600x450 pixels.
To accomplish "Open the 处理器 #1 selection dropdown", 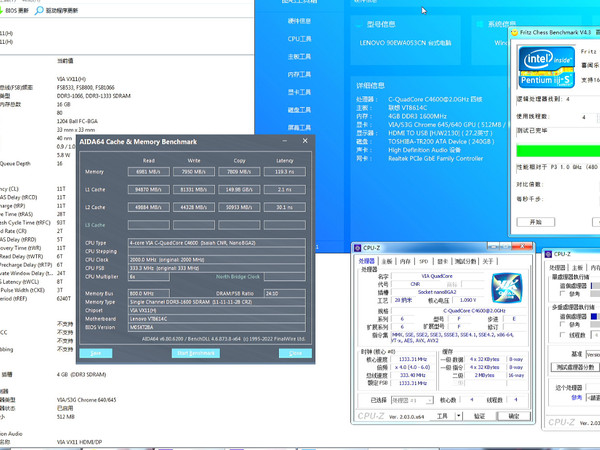I will coord(412,400).
